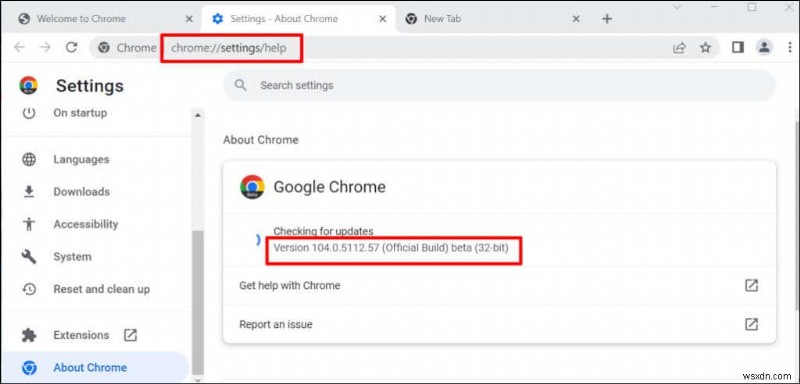Open the tab search chevron
Viewport: 800px width, 384px height.
(x=677, y=7)
